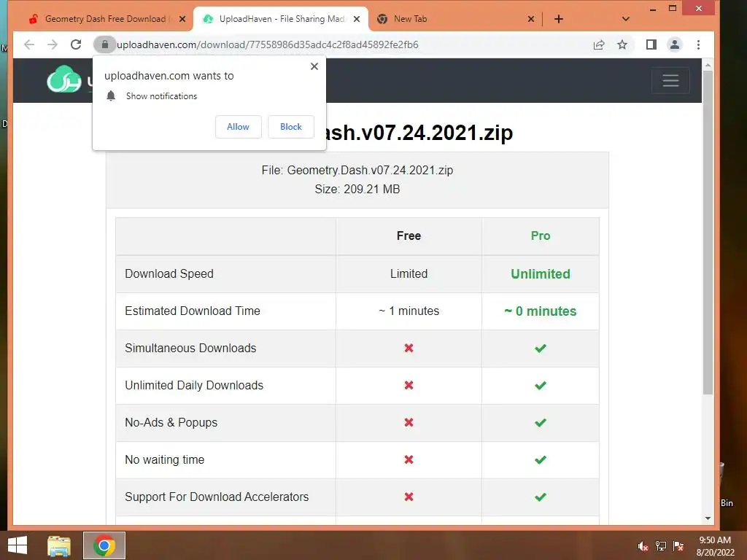This screenshot has width=747, height=560.
Task: Click the '~ 0 minutes' cell
Action: pyautogui.click(x=541, y=311)
